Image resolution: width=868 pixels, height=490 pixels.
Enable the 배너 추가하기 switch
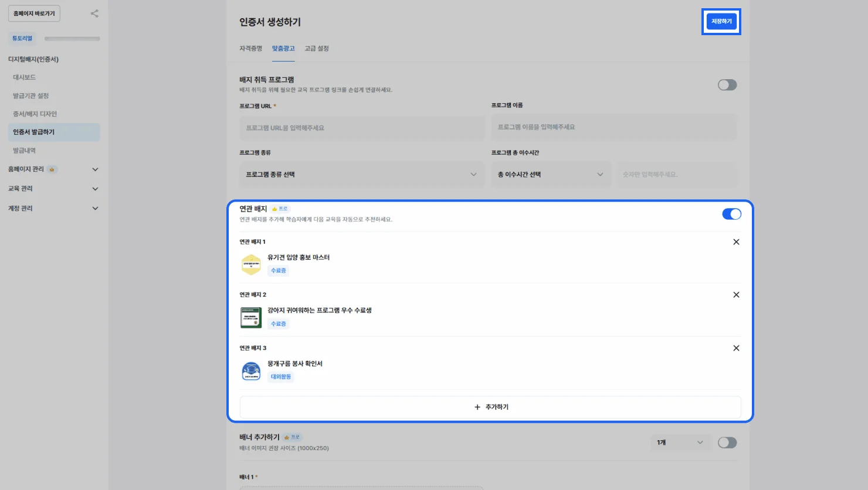pyautogui.click(x=727, y=443)
